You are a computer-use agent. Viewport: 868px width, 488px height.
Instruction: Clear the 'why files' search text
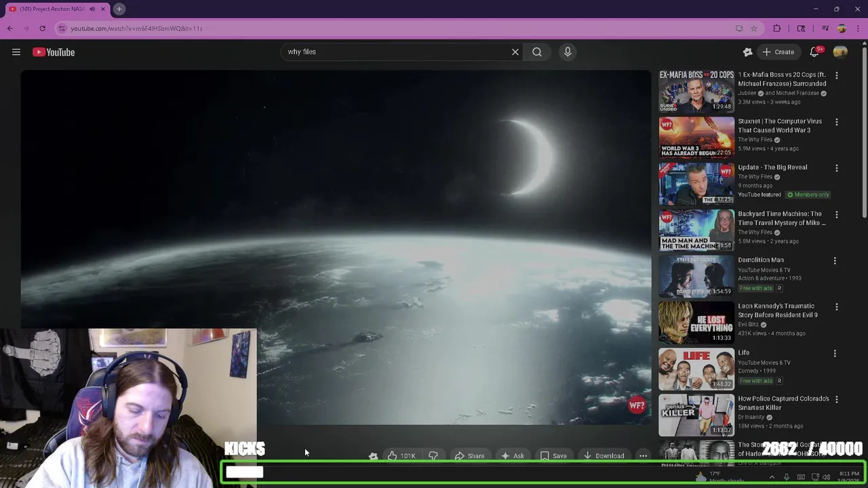[515, 52]
